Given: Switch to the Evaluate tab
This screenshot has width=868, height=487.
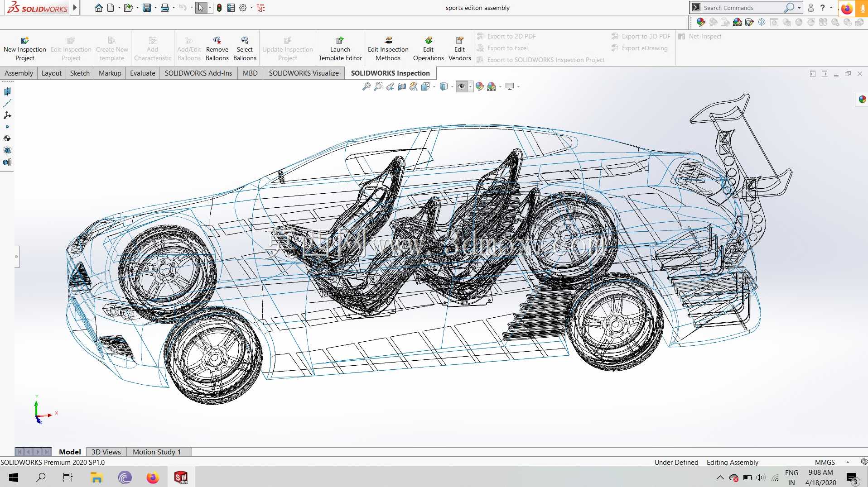Looking at the screenshot, I should coord(142,73).
